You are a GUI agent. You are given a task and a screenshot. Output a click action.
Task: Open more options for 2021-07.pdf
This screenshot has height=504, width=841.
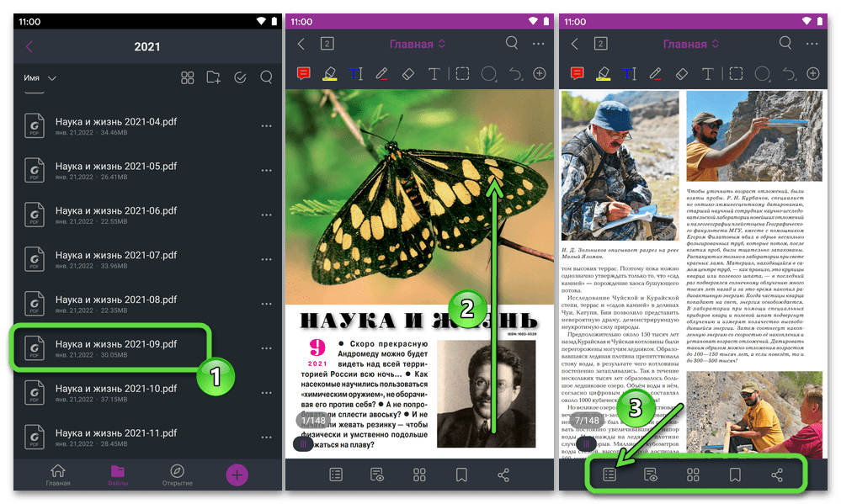(x=266, y=259)
